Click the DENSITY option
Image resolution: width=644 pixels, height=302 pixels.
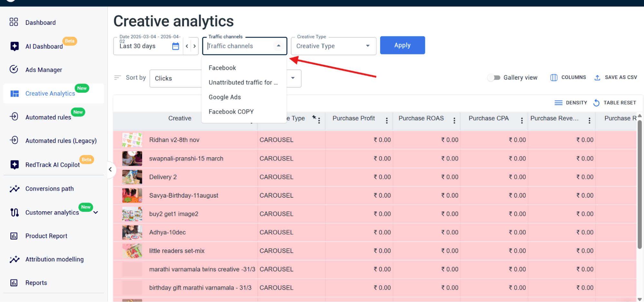pos(571,103)
